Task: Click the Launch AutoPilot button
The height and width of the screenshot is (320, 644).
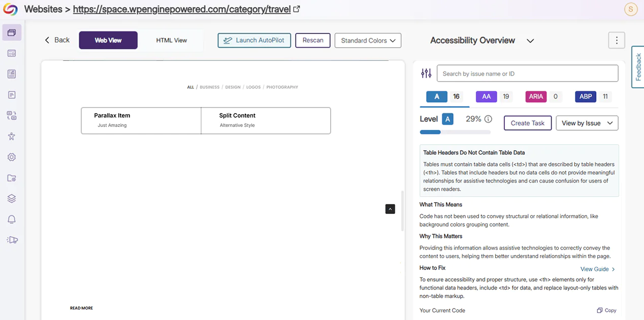Action: coord(254,40)
